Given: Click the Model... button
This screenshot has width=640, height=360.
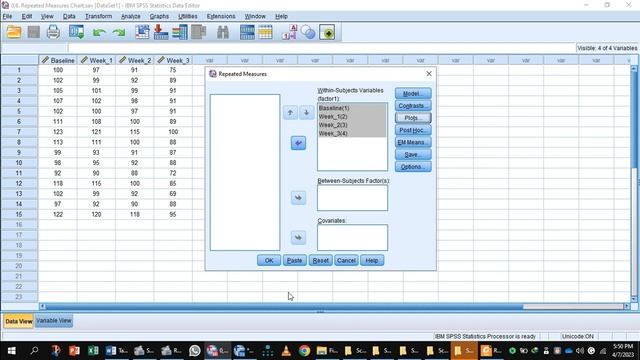Looking at the screenshot, I should click(x=413, y=93).
